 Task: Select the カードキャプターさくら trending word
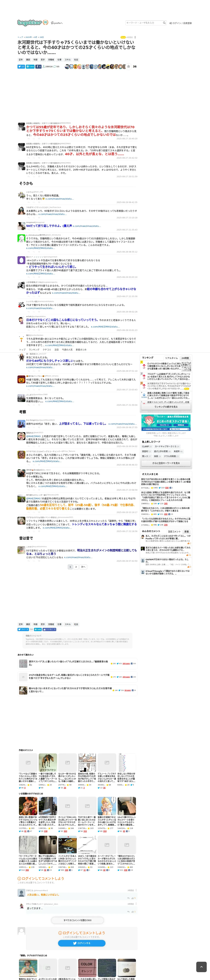tap(167, 446)
